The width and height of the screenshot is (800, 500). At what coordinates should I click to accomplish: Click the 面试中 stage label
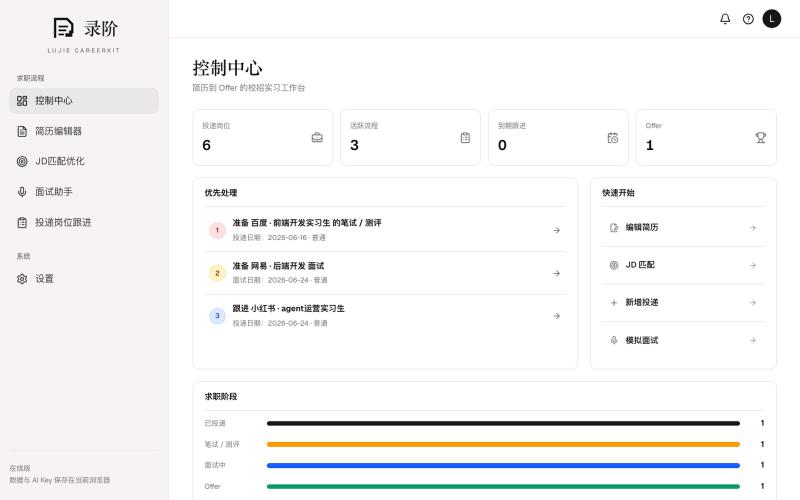pyautogui.click(x=215, y=465)
